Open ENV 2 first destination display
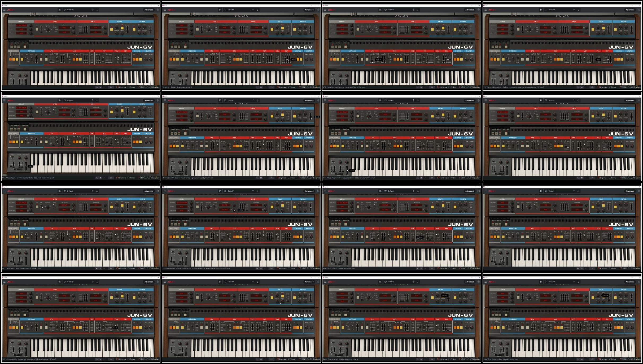Screen dimensions: 643x364 (x=96, y=28)
